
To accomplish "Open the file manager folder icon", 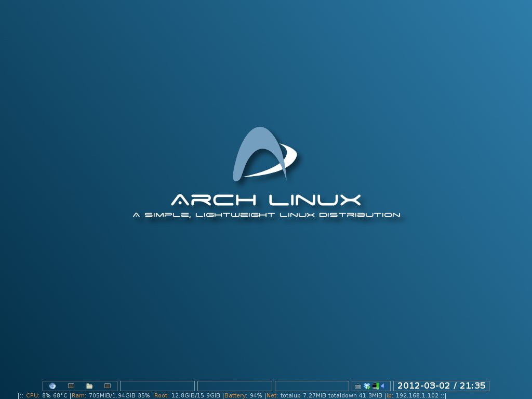I will coord(89,386).
